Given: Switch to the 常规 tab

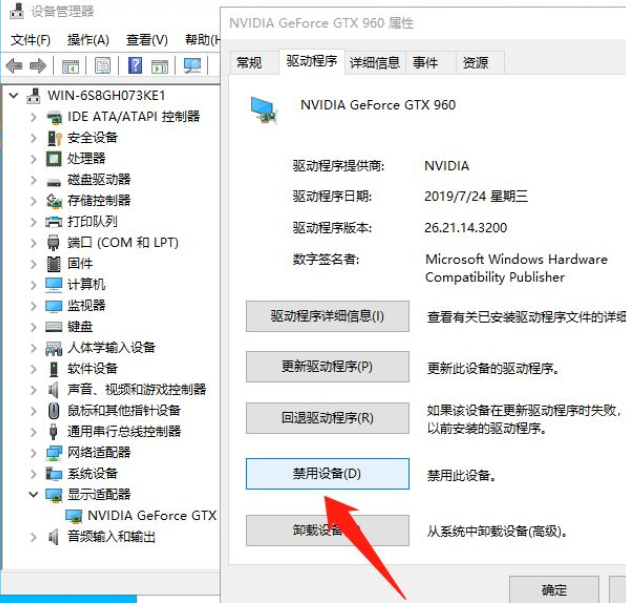Looking at the screenshot, I should (x=250, y=63).
